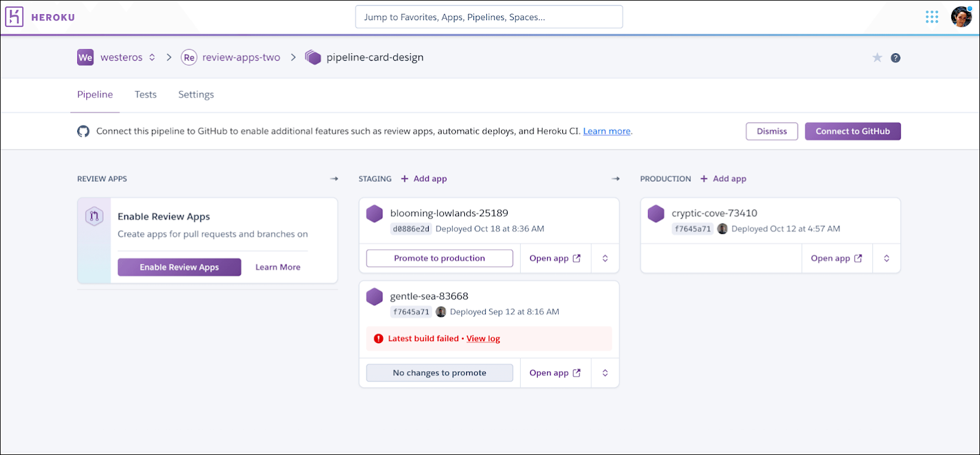980x455 pixels.
Task: Click No changes to promote button
Action: point(440,373)
